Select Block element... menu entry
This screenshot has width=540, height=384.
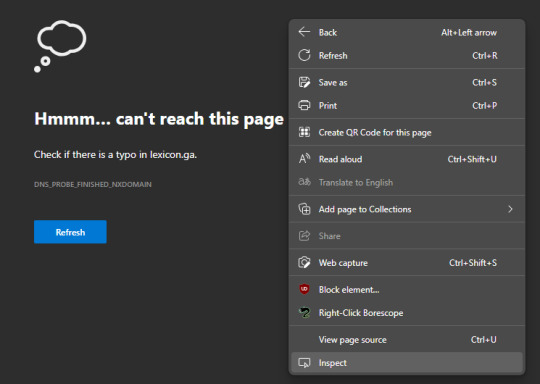click(x=407, y=290)
